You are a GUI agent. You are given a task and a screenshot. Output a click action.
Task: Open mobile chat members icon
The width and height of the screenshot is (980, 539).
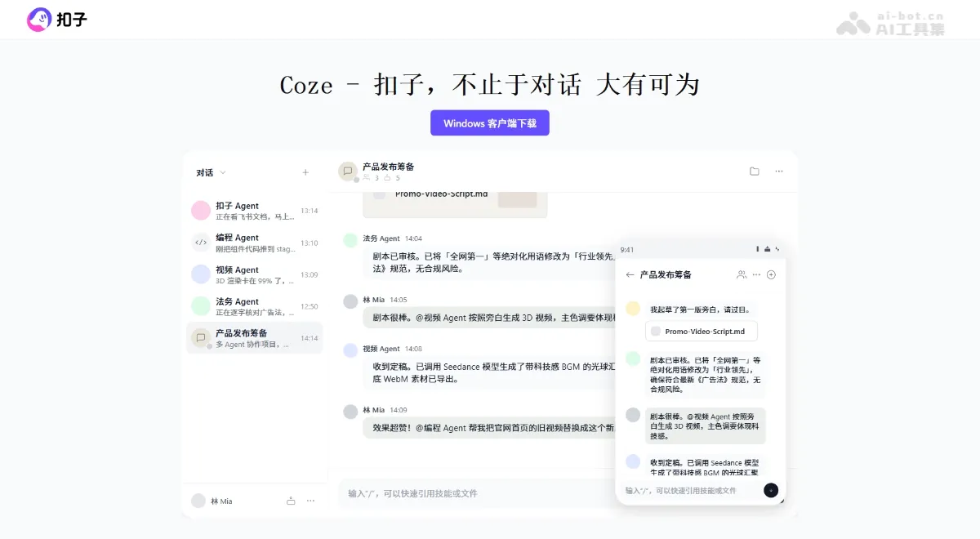[742, 274]
